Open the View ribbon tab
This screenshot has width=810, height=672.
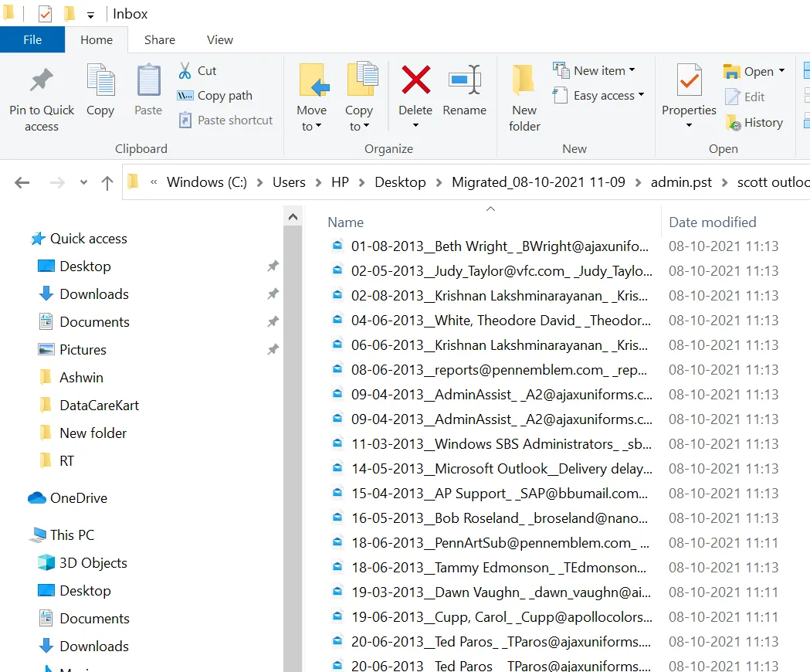point(220,40)
